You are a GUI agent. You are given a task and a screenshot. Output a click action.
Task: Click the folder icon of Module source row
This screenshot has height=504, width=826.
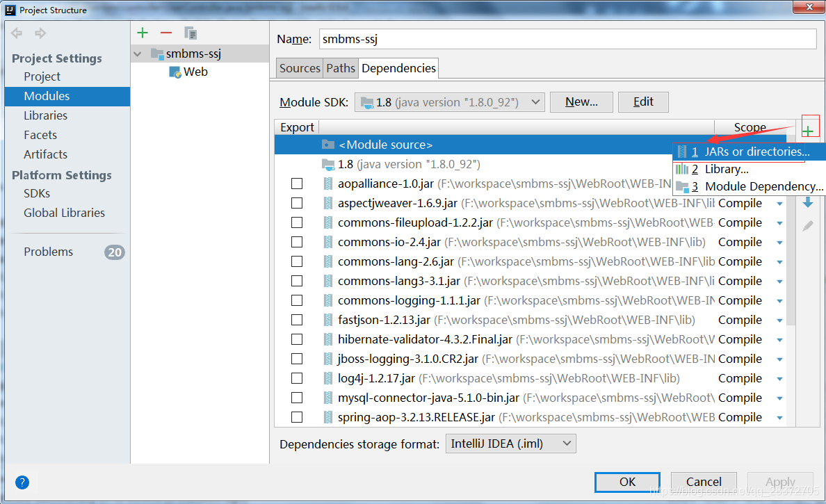(328, 145)
